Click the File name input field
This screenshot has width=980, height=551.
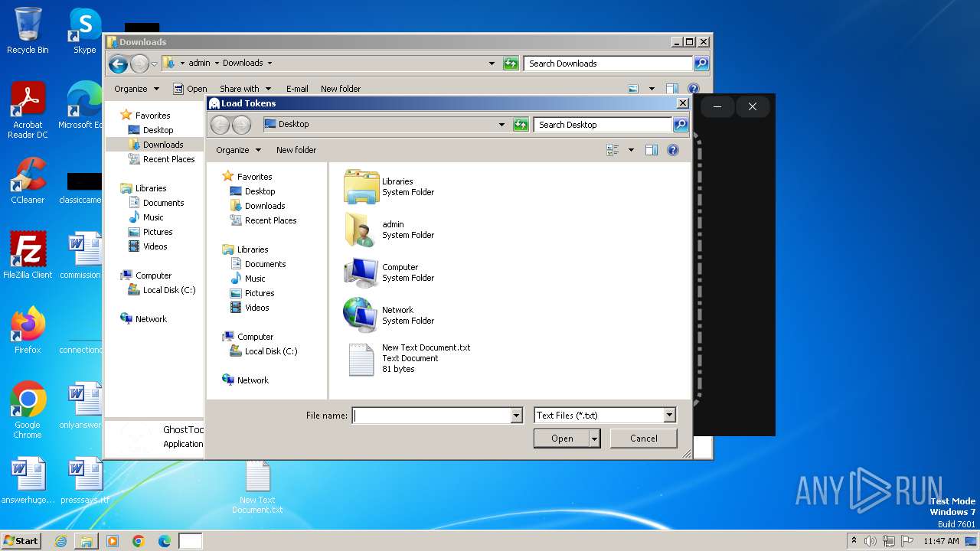pyautogui.click(x=431, y=416)
